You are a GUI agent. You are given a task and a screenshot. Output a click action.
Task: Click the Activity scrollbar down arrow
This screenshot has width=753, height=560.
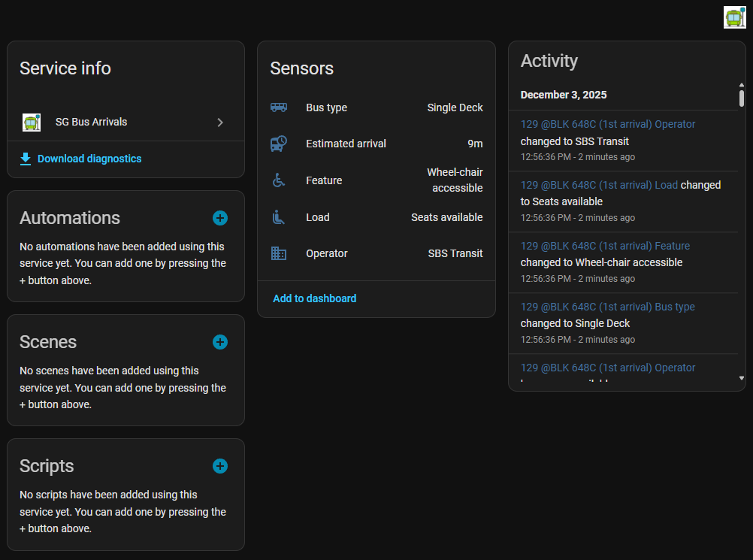click(742, 378)
